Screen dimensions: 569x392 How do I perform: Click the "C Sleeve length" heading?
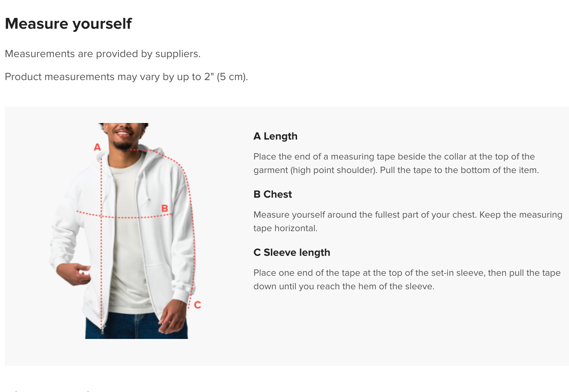(292, 252)
